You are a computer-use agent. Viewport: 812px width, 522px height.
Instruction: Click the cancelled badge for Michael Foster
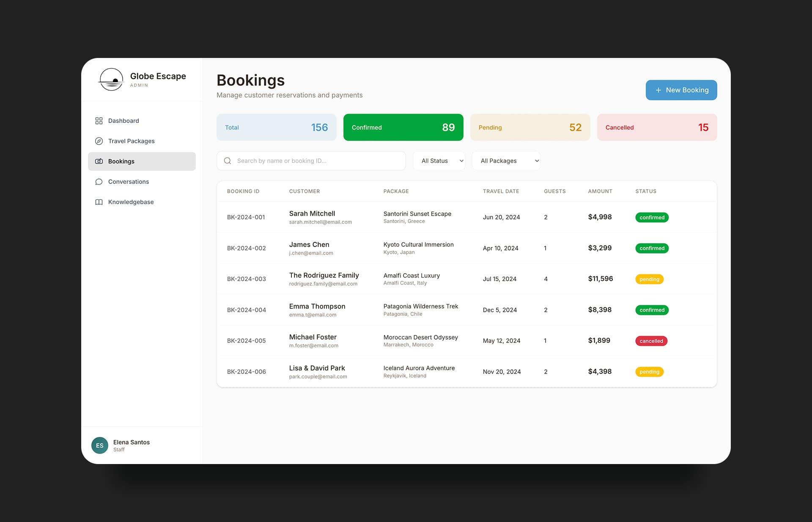[651, 341]
